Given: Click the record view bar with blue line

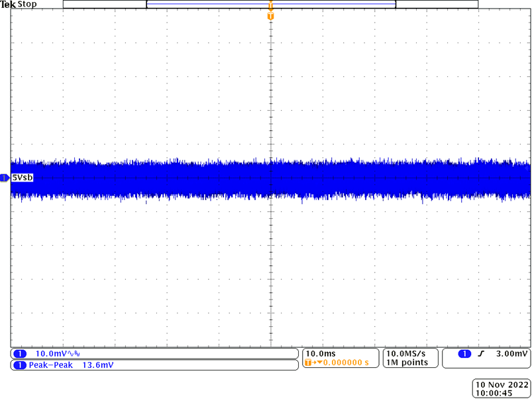Looking at the screenshot, I should click(271, 4).
